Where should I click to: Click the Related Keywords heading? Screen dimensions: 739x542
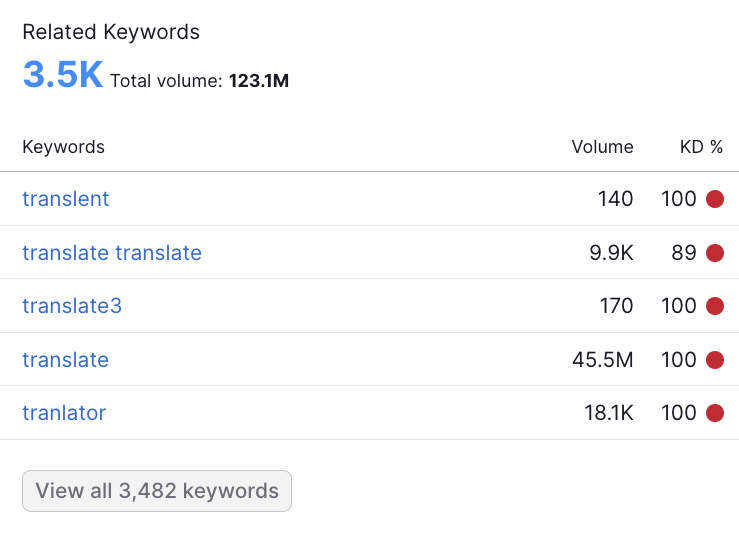(x=111, y=33)
